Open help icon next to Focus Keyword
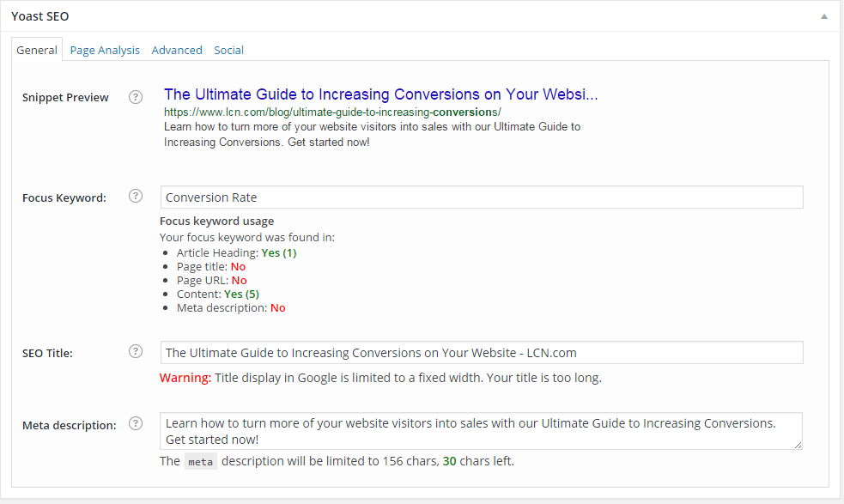The height and width of the screenshot is (504, 844). click(x=136, y=196)
